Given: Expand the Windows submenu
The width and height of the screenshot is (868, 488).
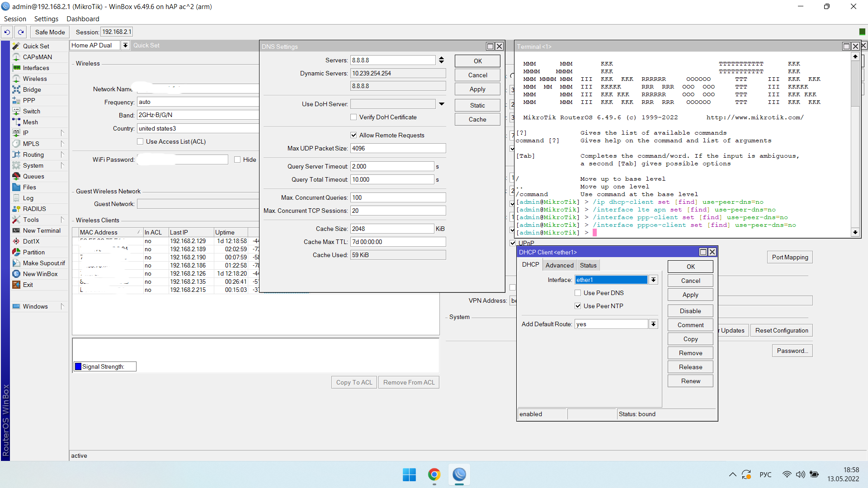Looking at the screenshot, I should [x=62, y=306].
